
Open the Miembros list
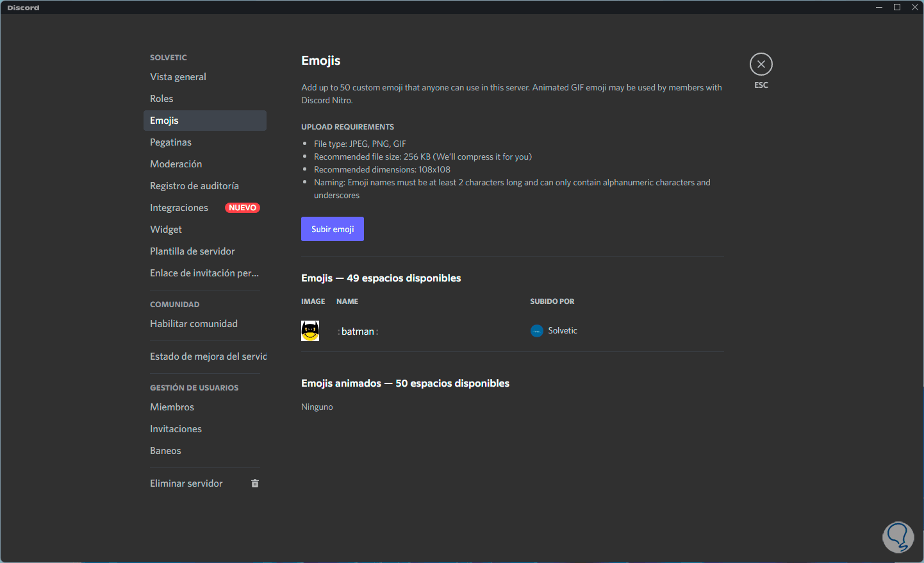pos(172,407)
